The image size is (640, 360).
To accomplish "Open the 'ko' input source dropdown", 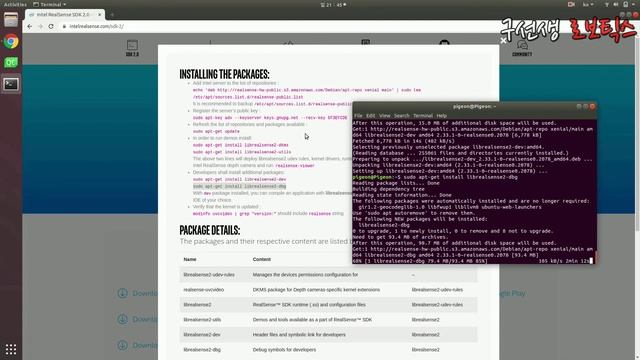I will (588, 4).
